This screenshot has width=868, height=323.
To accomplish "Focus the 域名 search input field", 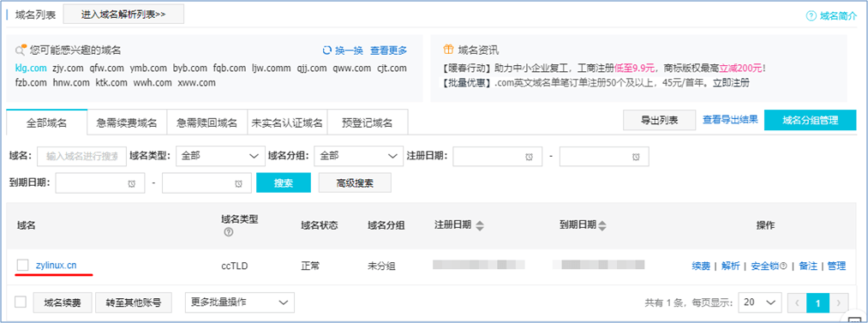I will click(x=81, y=157).
